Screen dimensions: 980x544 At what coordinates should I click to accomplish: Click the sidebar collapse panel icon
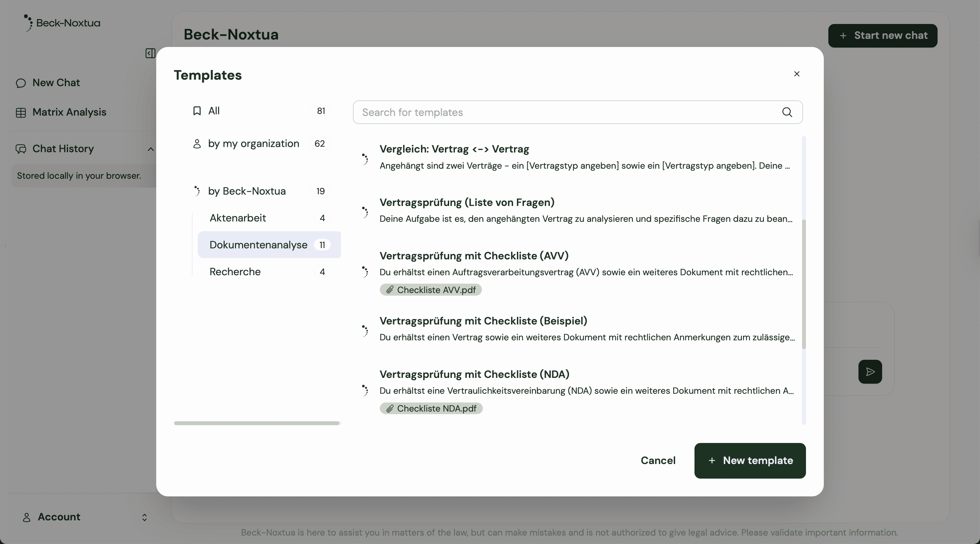[x=150, y=53]
